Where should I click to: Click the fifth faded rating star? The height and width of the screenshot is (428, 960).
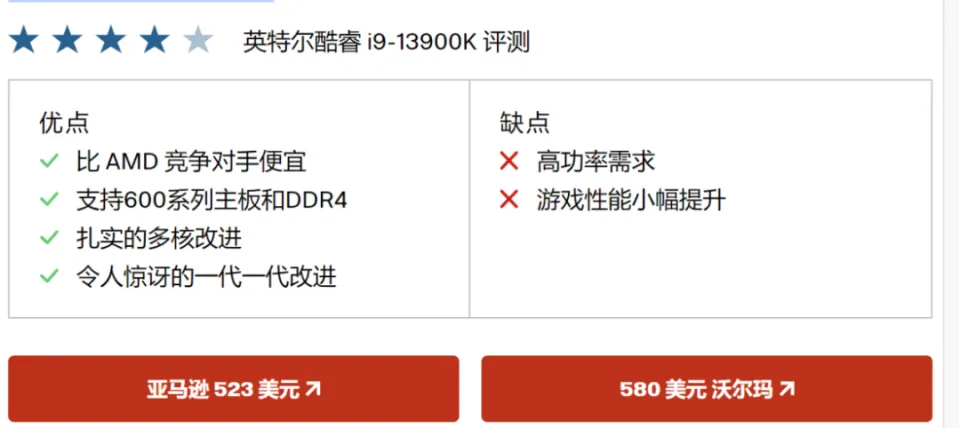click(198, 40)
